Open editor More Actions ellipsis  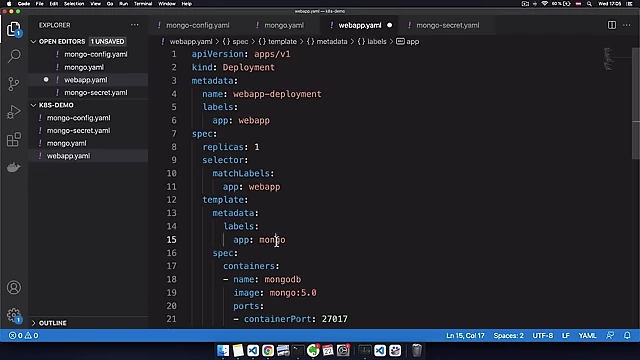tap(627, 25)
